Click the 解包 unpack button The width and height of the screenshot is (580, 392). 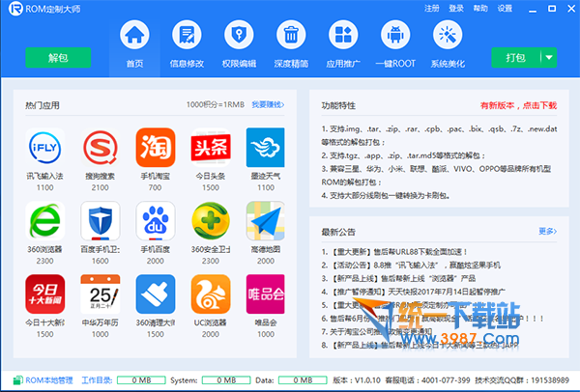click(58, 58)
